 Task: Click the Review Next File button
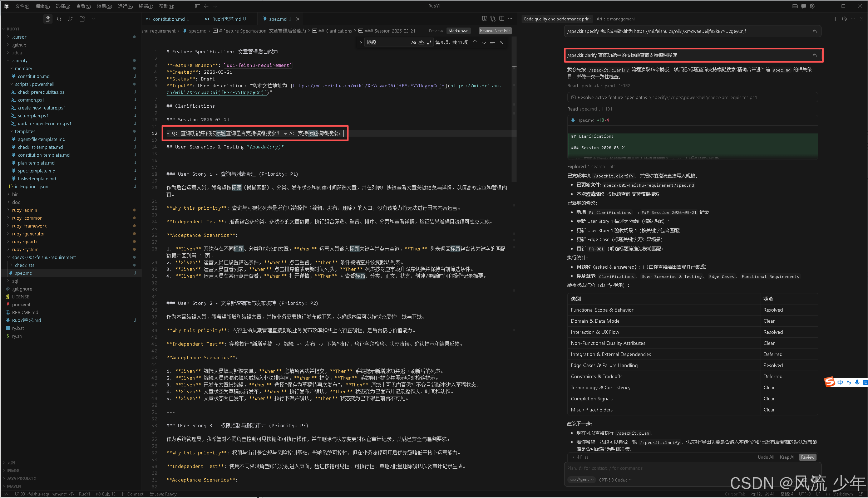(495, 31)
